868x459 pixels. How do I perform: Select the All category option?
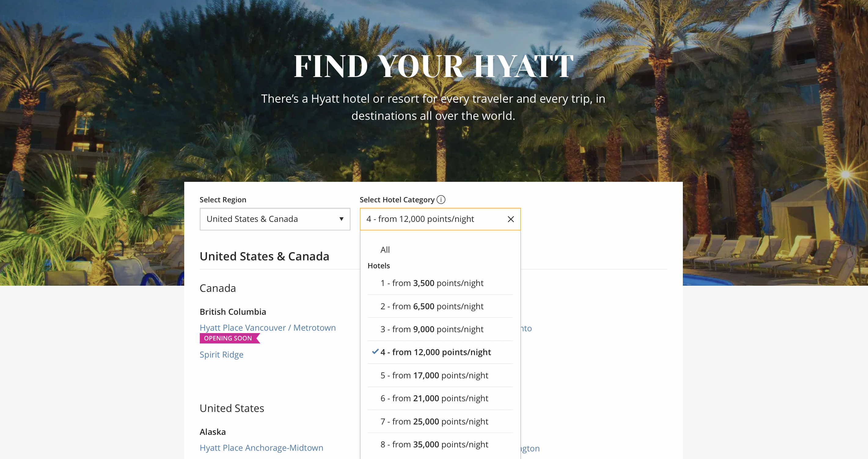pyautogui.click(x=385, y=250)
